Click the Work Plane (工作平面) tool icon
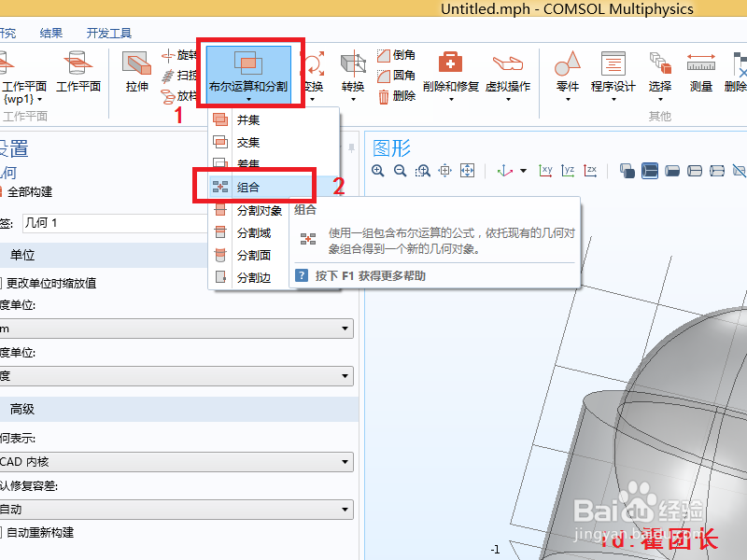Image resolution: width=747 pixels, height=560 pixels. (x=78, y=72)
